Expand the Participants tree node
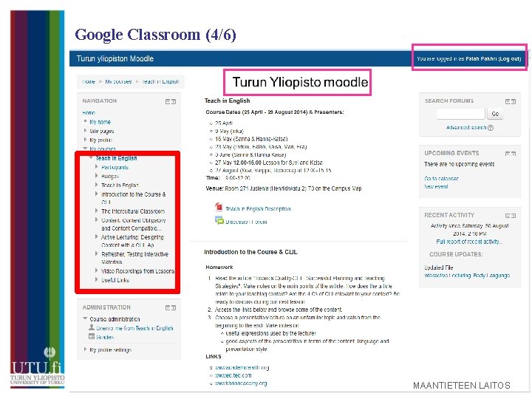 coord(97,166)
